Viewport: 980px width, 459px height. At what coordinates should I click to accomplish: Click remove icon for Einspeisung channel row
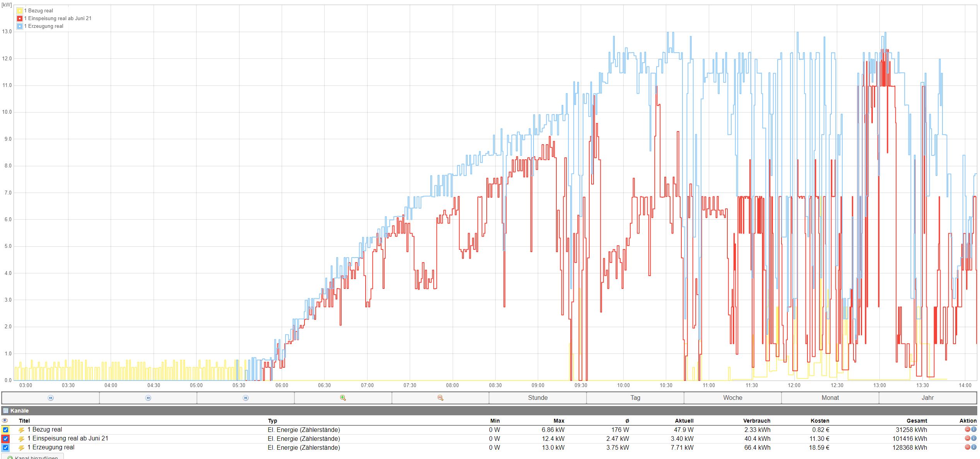(x=968, y=439)
